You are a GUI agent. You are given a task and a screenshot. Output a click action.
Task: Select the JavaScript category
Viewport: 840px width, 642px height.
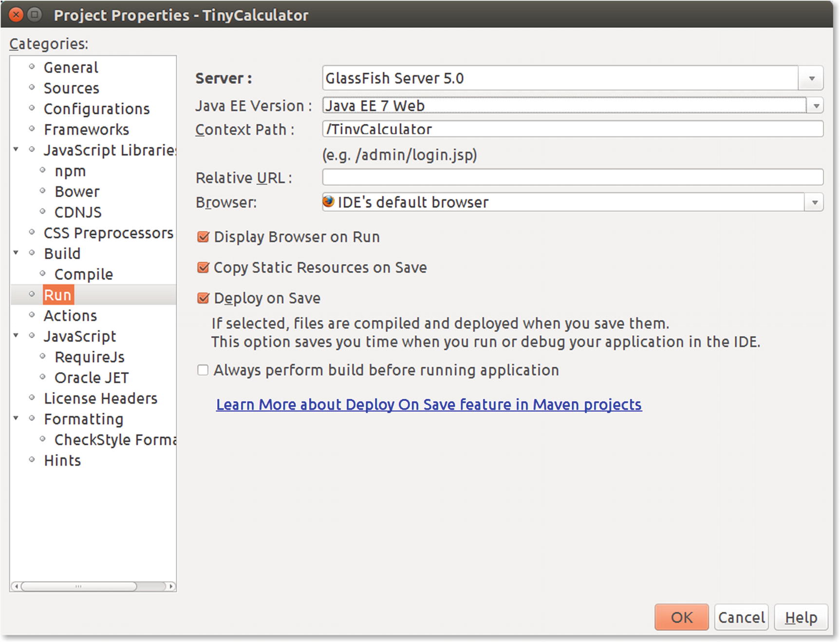[x=80, y=337]
